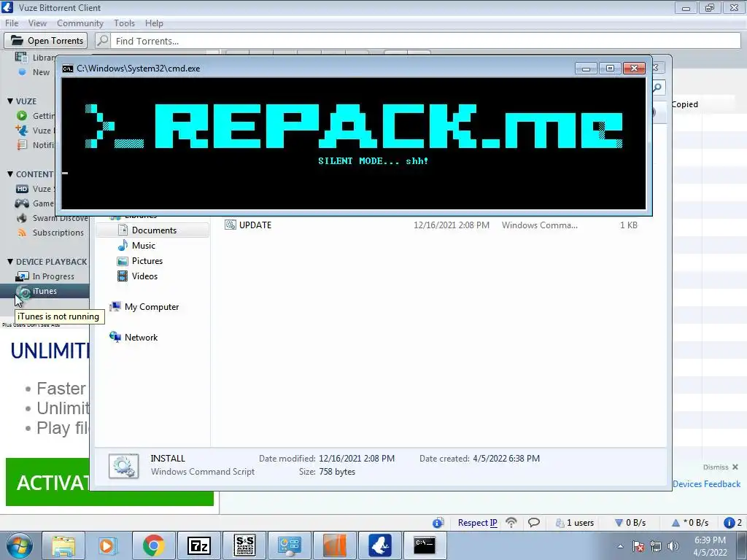This screenshot has width=747, height=560.
Task: Click the volume speaker tray icon
Action: [x=673, y=546]
